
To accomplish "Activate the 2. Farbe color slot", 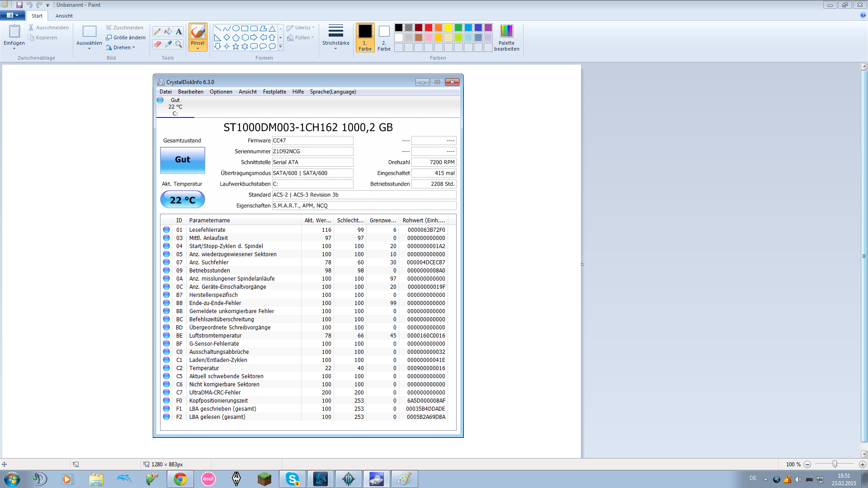I will pos(384,38).
